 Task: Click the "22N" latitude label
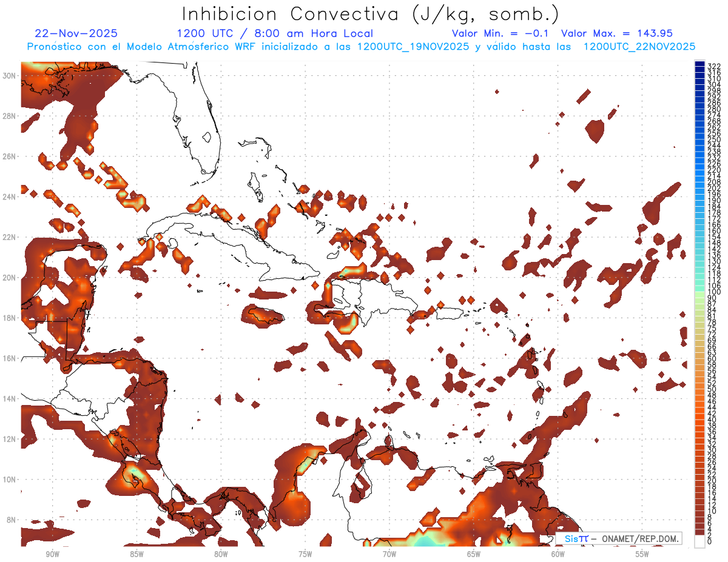point(10,237)
